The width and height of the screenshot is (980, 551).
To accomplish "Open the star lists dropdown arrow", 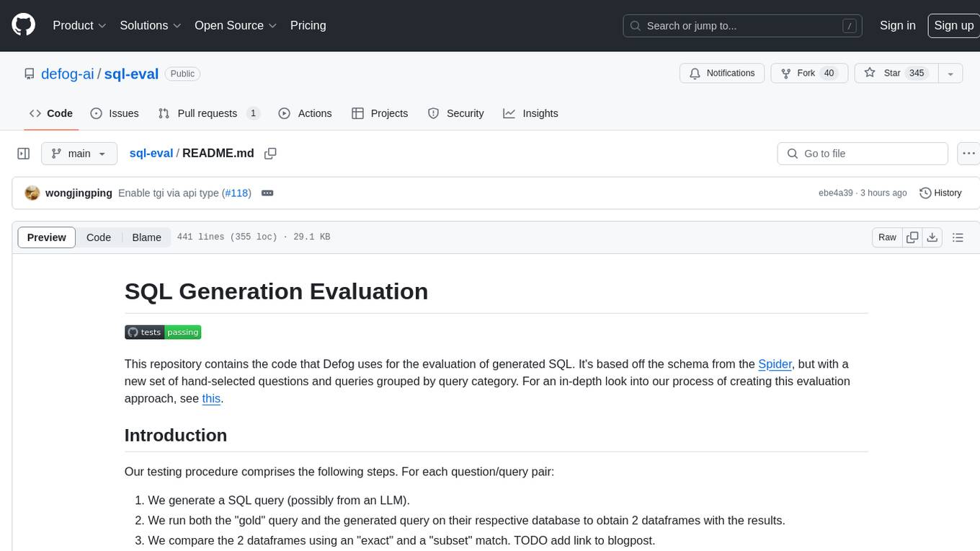I will point(950,74).
